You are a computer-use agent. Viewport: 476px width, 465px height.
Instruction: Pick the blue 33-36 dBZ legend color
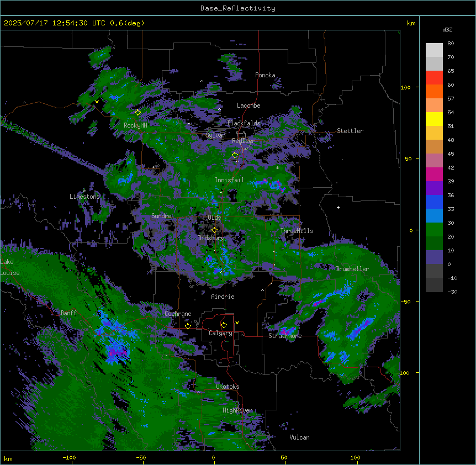click(434, 202)
